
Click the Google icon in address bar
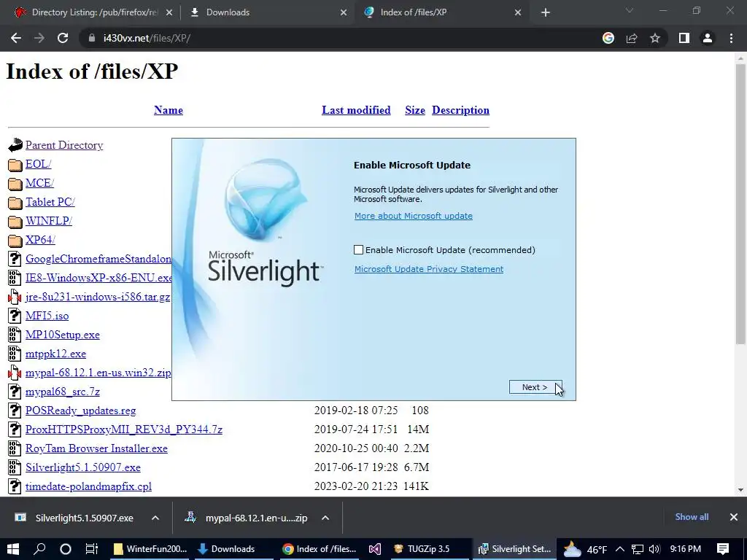pyautogui.click(x=608, y=38)
